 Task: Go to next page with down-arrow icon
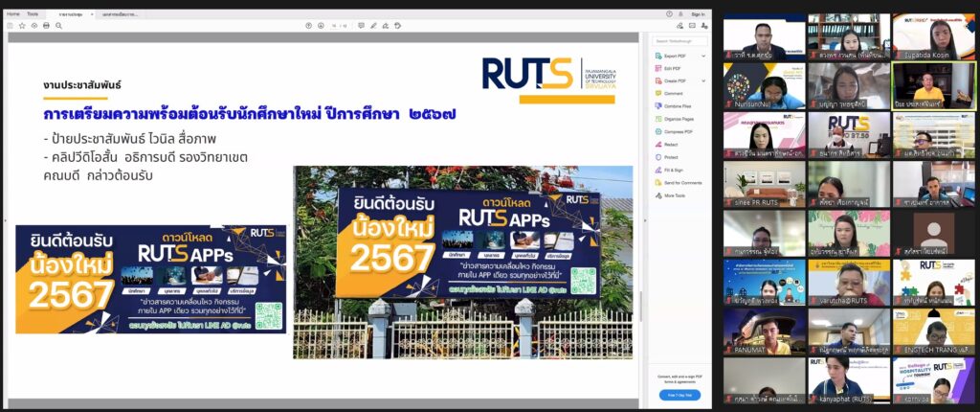point(321,26)
